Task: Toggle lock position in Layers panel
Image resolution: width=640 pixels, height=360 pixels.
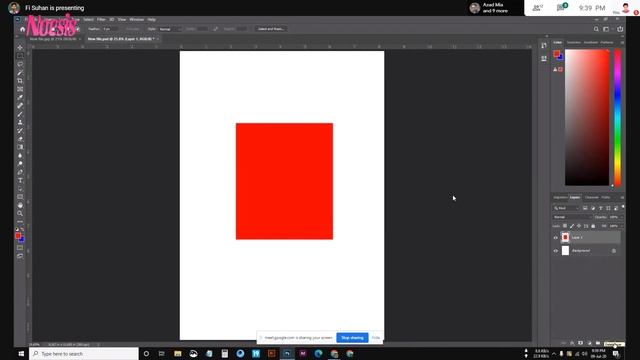Action: (579, 226)
